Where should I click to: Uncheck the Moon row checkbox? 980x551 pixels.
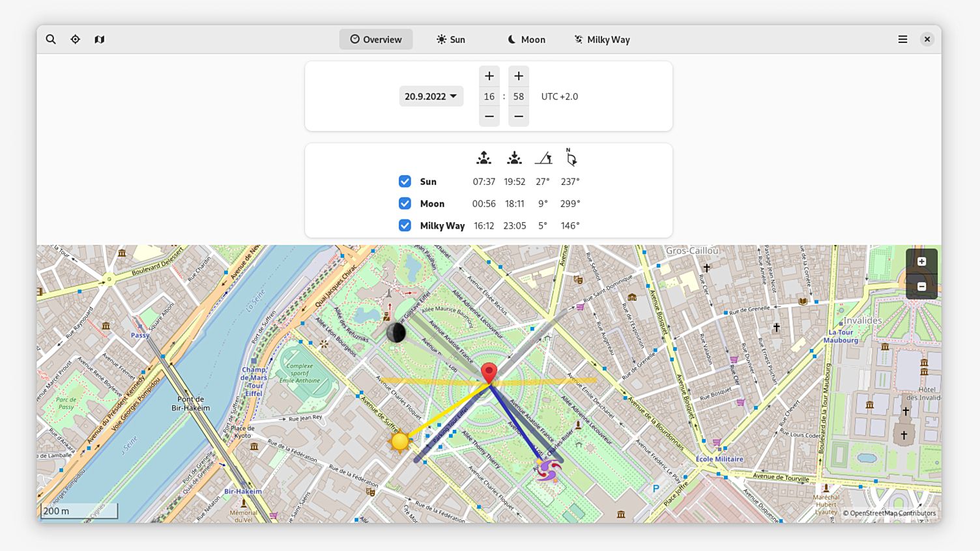click(x=405, y=203)
